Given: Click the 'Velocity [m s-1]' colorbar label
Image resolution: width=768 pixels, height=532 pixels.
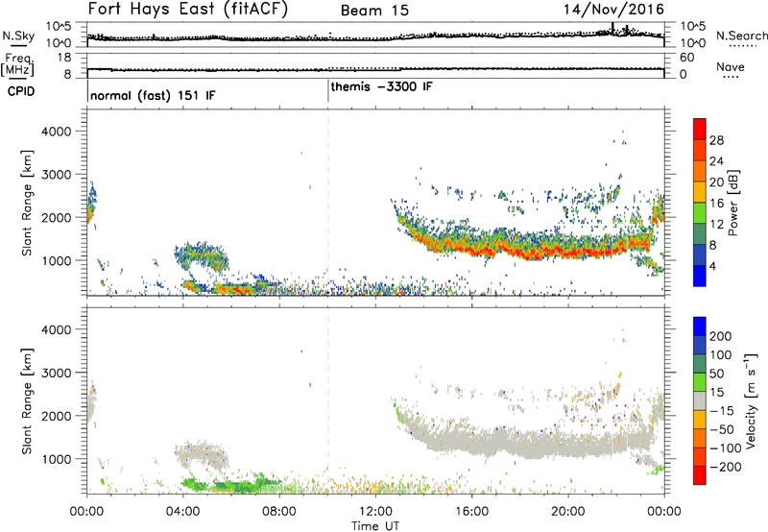Looking at the screenshot, I should (750, 400).
